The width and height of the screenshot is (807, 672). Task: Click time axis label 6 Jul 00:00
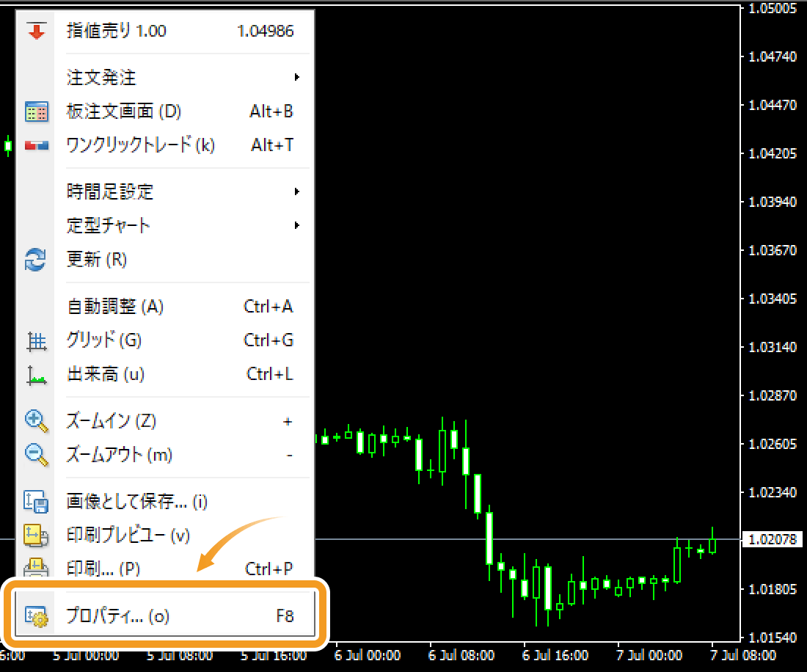pyautogui.click(x=367, y=656)
